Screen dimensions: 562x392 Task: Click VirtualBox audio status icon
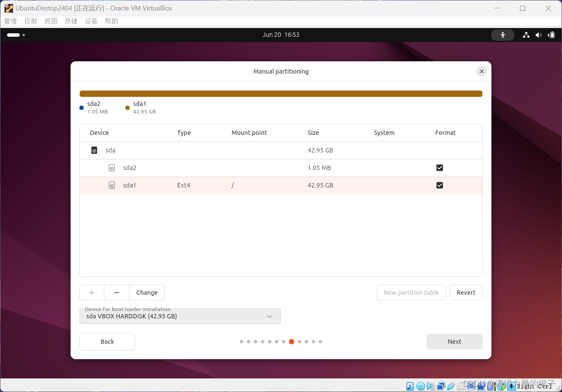click(x=430, y=386)
